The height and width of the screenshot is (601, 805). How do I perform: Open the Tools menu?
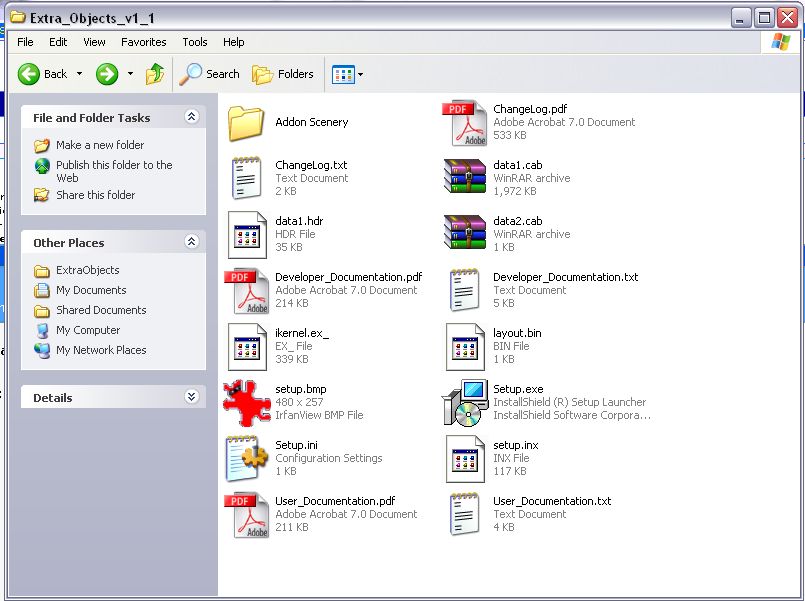(194, 42)
